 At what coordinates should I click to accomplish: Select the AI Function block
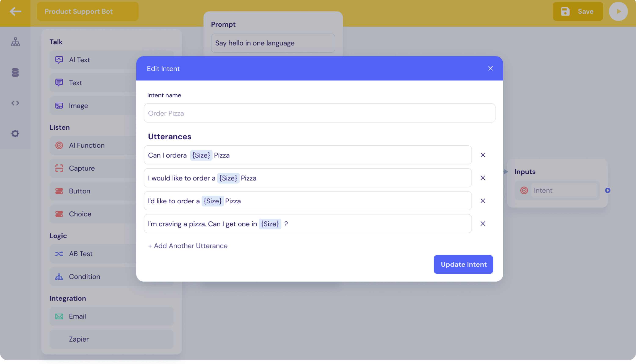[x=112, y=145]
